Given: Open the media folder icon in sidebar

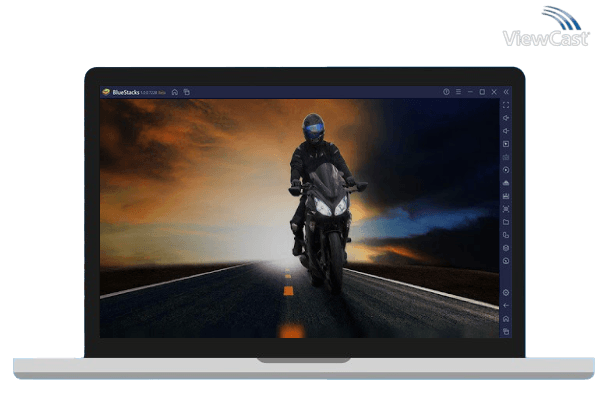Looking at the screenshot, I should pyautogui.click(x=506, y=222).
